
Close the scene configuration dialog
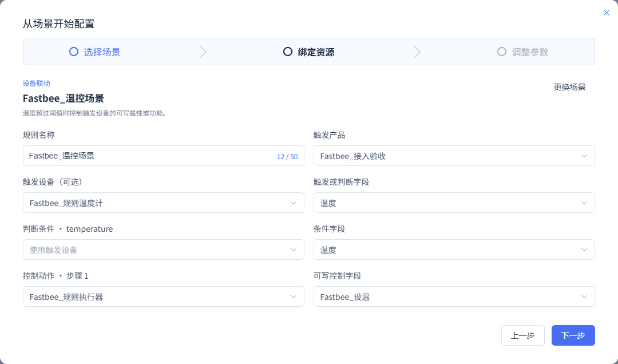(x=606, y=13)
